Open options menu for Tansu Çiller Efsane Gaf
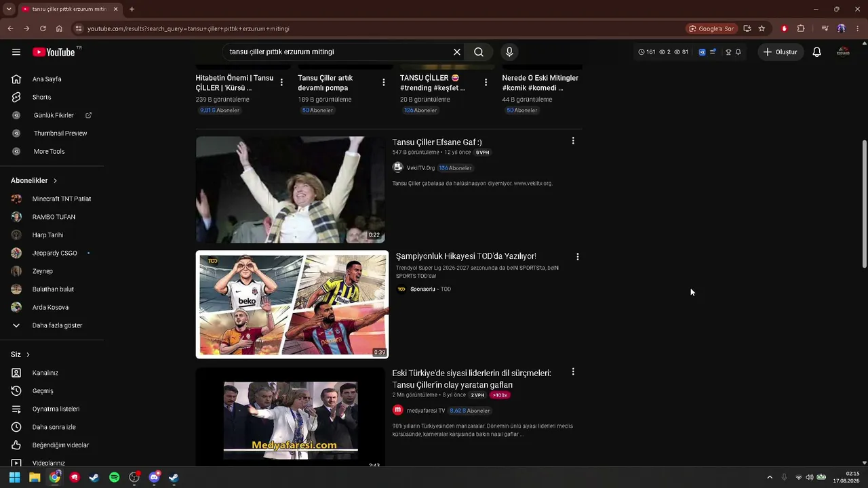This screenshot has height=488, width=868. (x=573, y=141)
